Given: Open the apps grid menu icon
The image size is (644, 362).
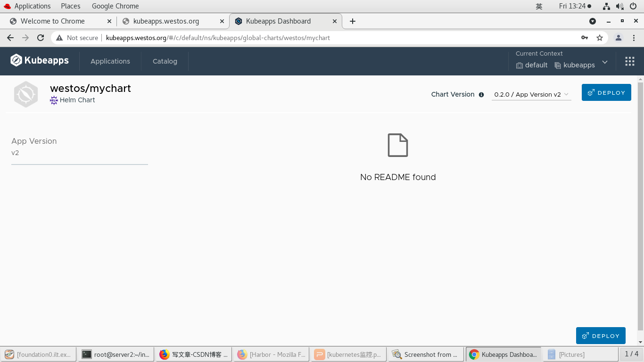Looking at the screenshot, I should [x=630, y=61].
